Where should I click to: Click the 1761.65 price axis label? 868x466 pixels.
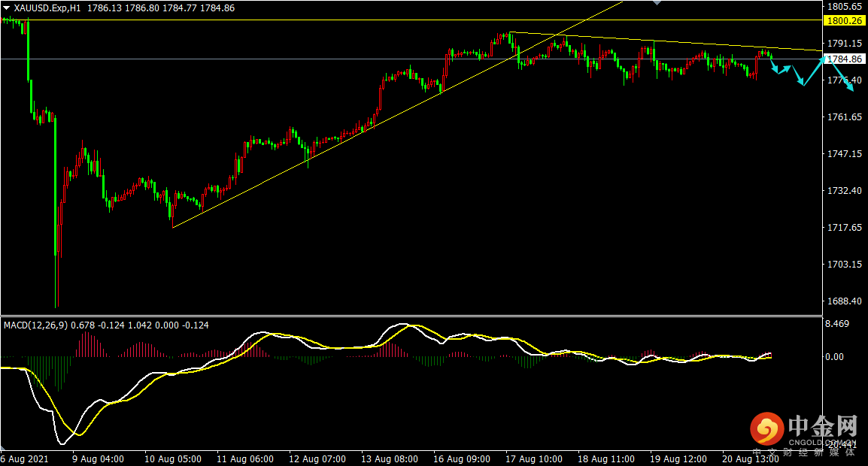coord(844,116)
